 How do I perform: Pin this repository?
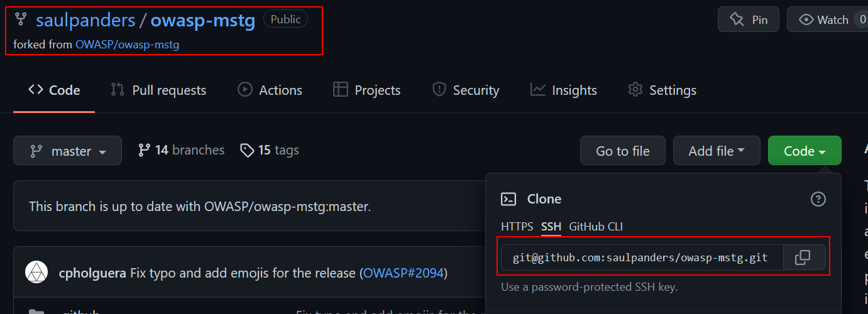tap(748, 19)
